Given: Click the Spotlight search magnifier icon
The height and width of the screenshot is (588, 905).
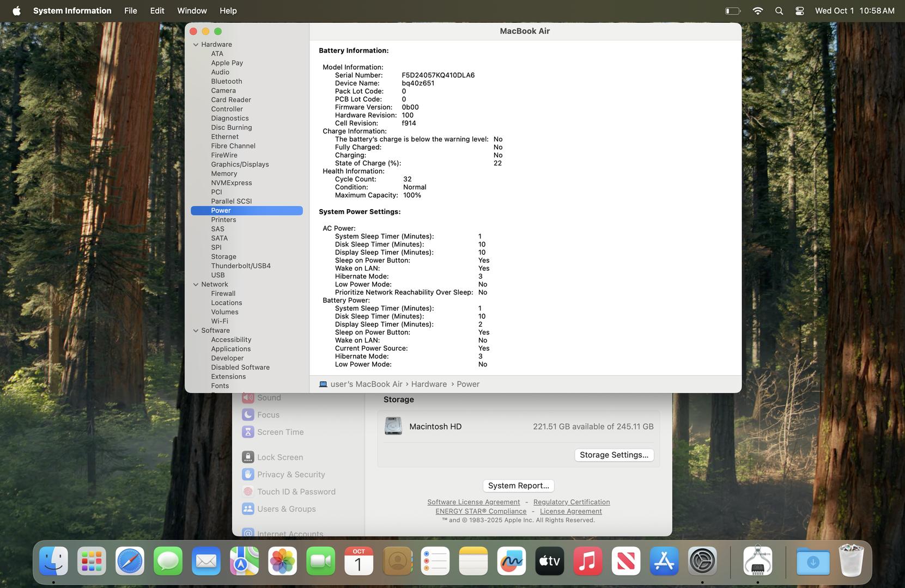Looking at the screenshot, I should point(779,11).
